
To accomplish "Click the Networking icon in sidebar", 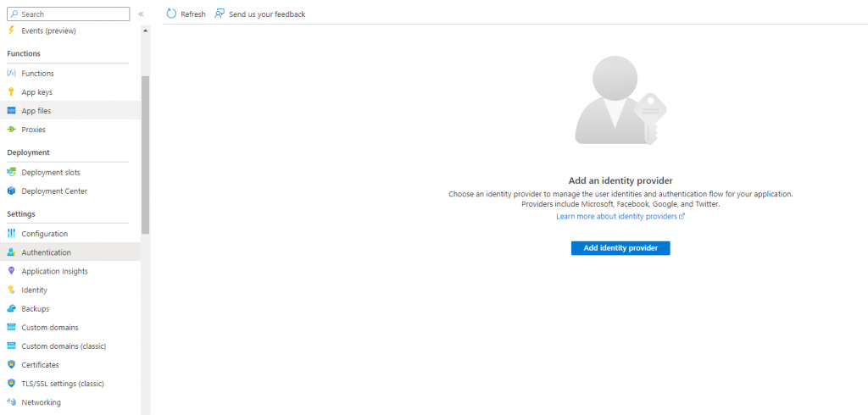I will click(x=12, y=402).
